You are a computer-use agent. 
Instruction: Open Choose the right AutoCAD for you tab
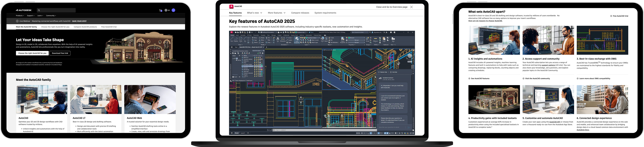tap(55, 27)
